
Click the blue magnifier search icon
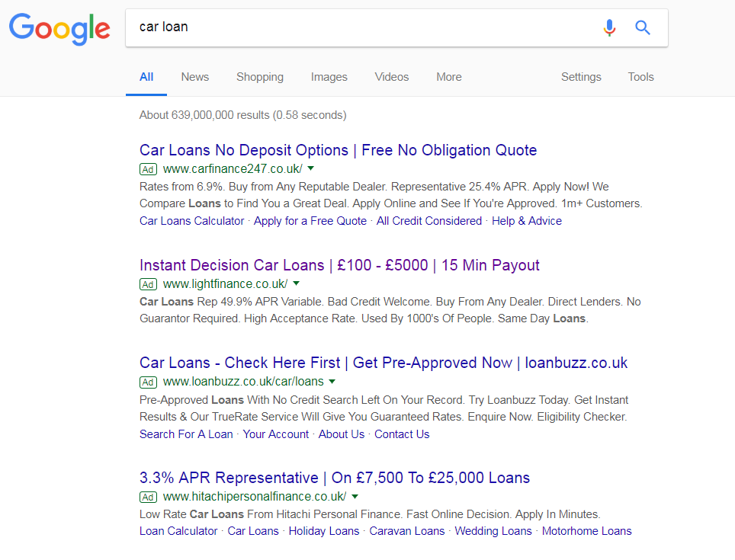[x=643, y=27]
